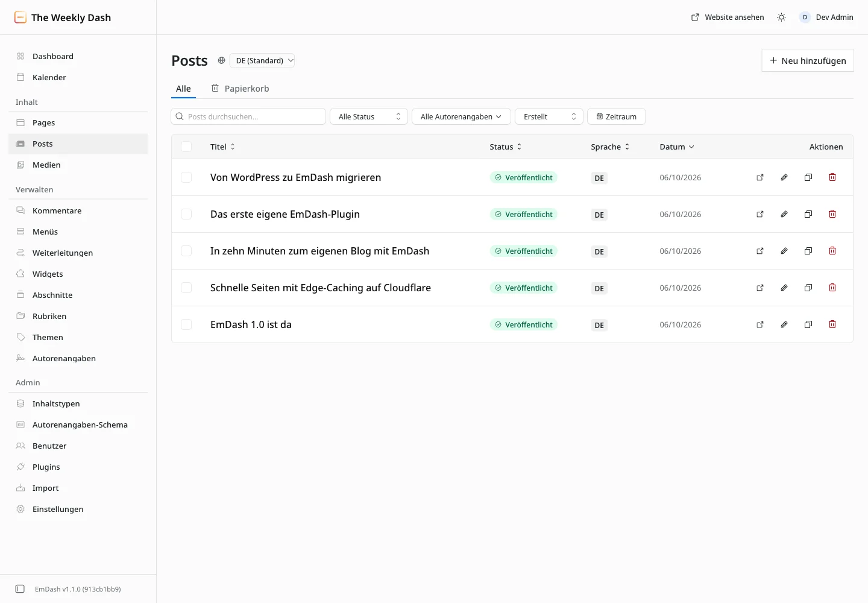Screen dimensions: 868x603
Task: Open the 'Von WordPress zu EmDash migrieren' post externally
Action: coord(760,177)
